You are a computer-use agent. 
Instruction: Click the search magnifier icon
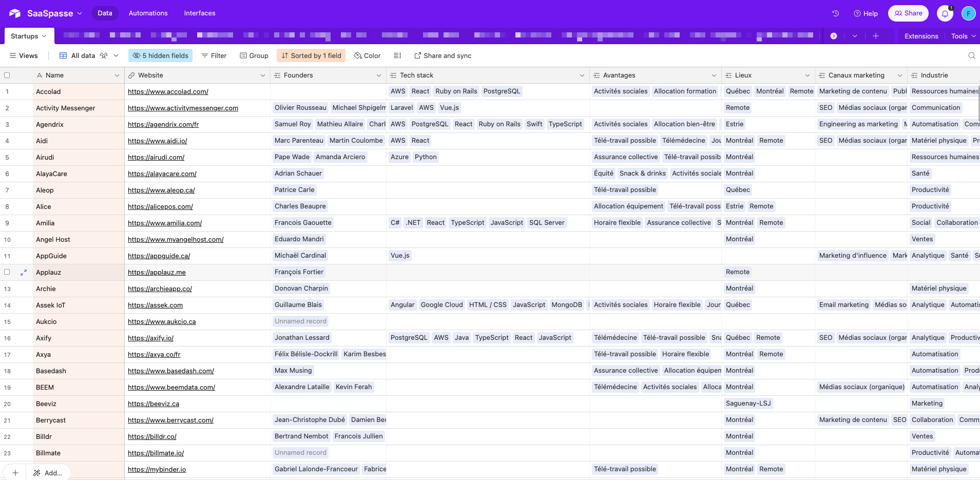pos(971,55)
